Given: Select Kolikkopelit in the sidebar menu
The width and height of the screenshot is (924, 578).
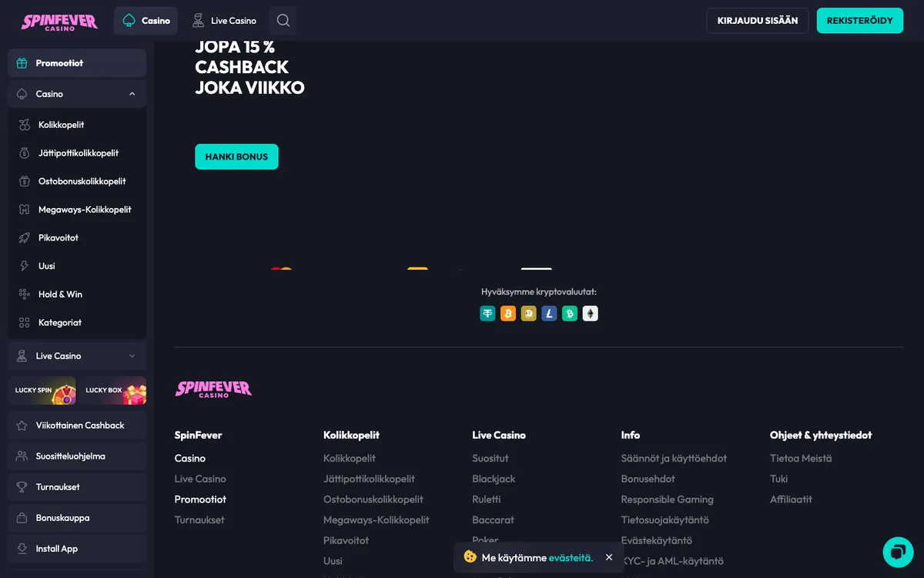Looking at the screenshot, I should coord(62,125).
